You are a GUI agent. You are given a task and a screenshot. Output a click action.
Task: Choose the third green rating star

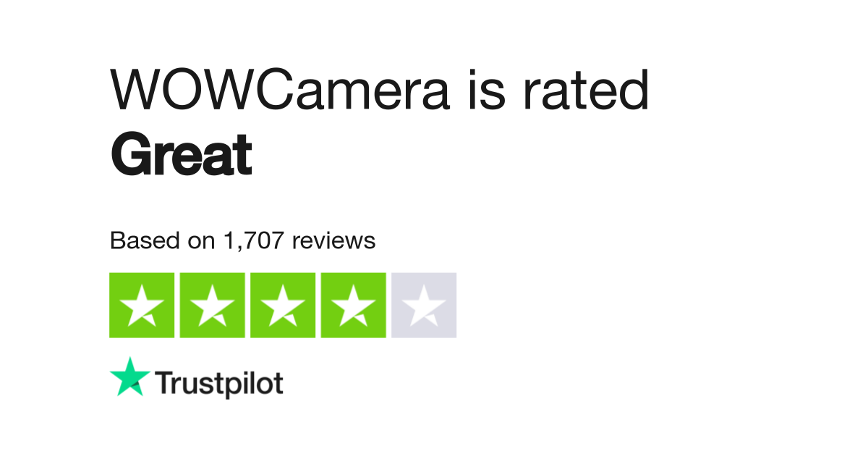pos(283,305)
